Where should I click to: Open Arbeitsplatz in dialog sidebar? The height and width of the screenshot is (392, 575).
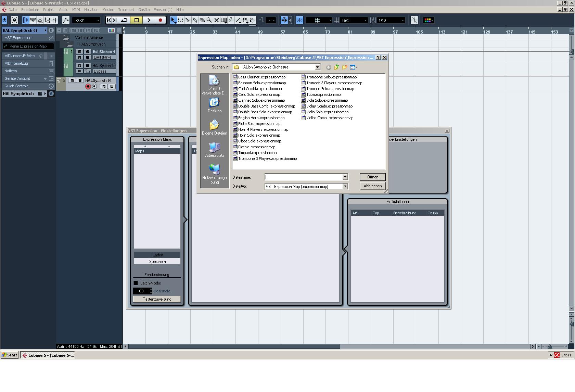214,150
